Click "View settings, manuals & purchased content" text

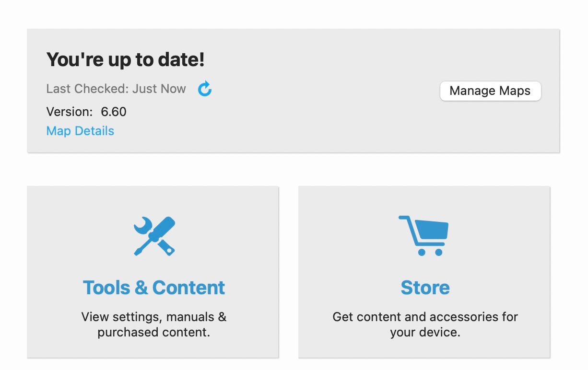click(154, 324)
